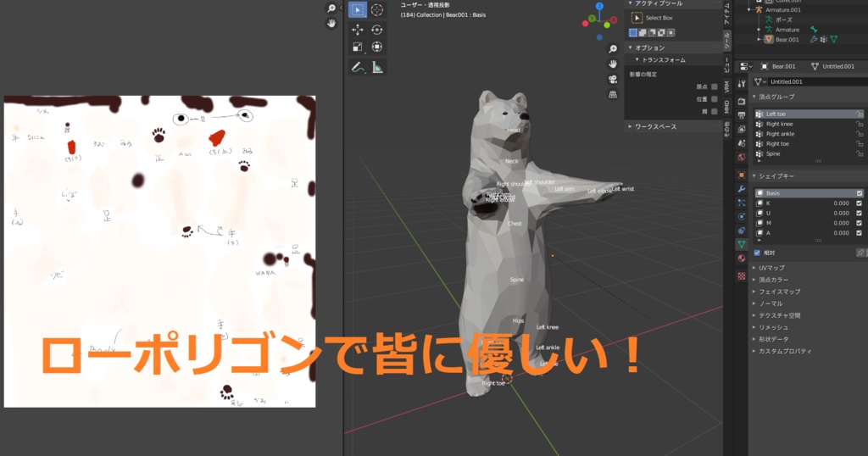Switch to ビュー sidebar tab

(726, 64)
